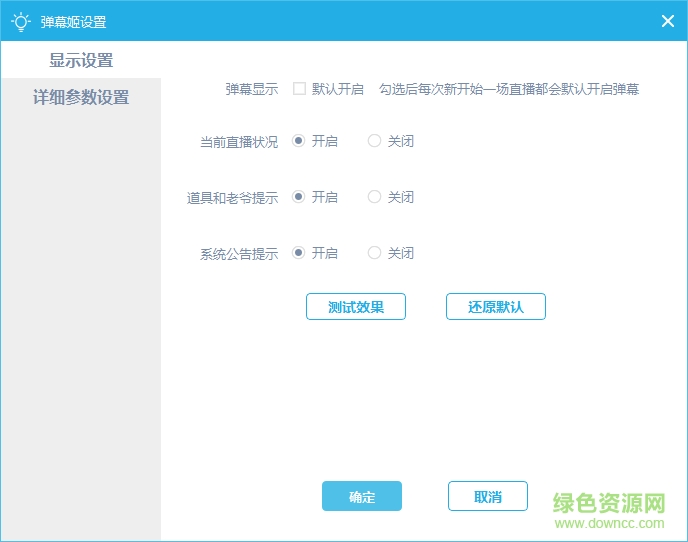Enable the 默认开启 checkbox for 弹幕显示
Screen dimensions: 688x542
tap(299, 89)
